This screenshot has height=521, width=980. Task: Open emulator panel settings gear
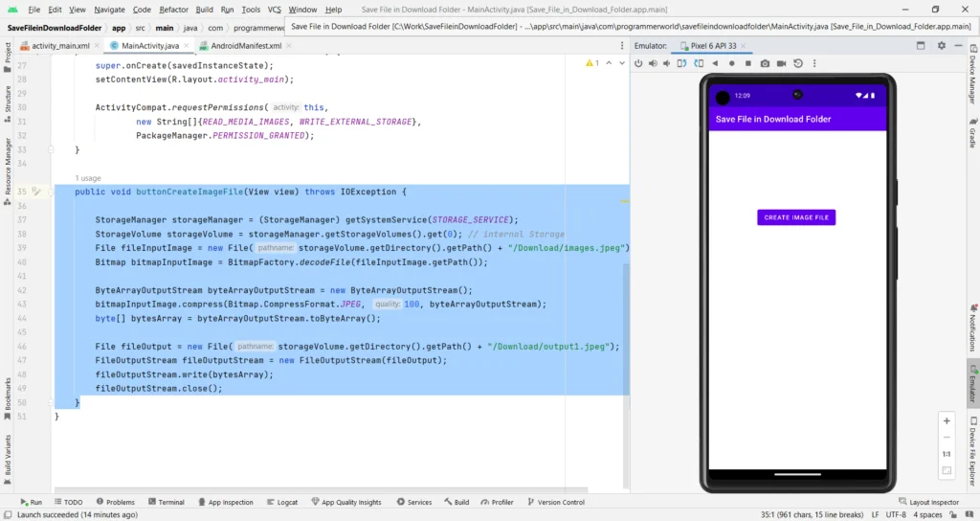(x=942, y=46)
